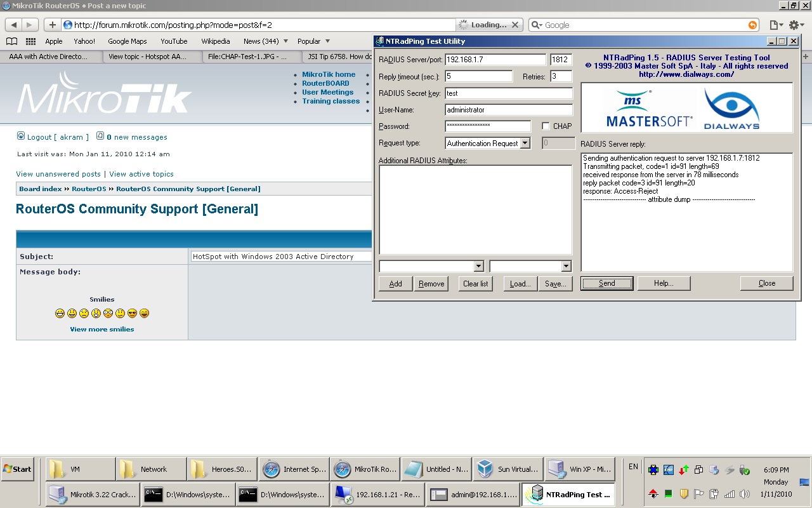Insert the sad frowning smiley
Image resolution: width=812 pixels, height=508 pixels.
(84, 313)
